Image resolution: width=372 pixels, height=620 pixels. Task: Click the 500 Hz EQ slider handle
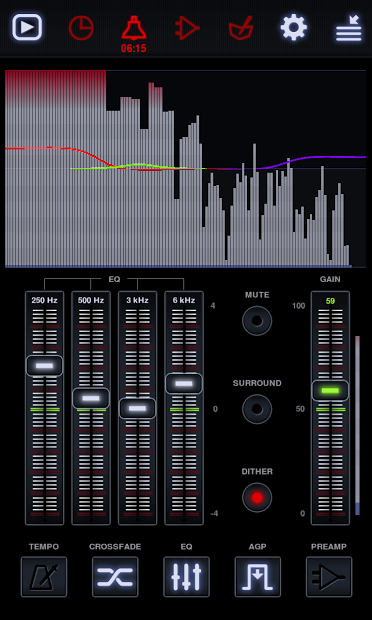pos(91,398)
